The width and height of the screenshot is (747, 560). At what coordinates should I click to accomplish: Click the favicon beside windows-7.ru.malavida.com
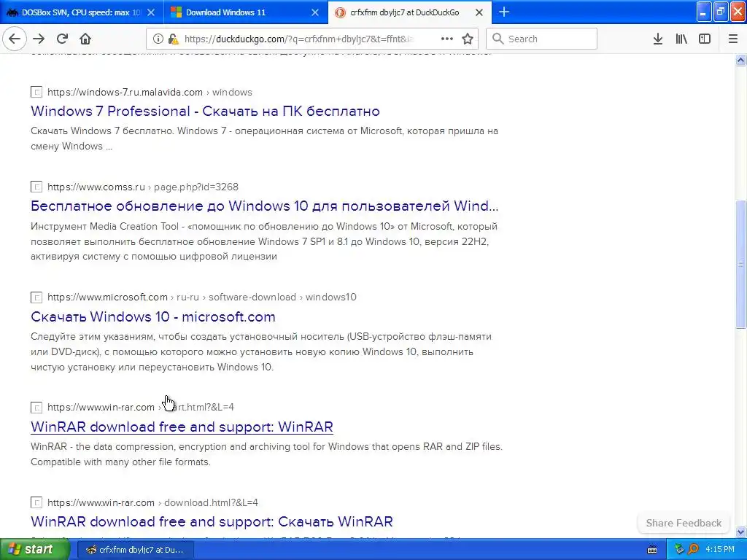(x=36, y=92)
